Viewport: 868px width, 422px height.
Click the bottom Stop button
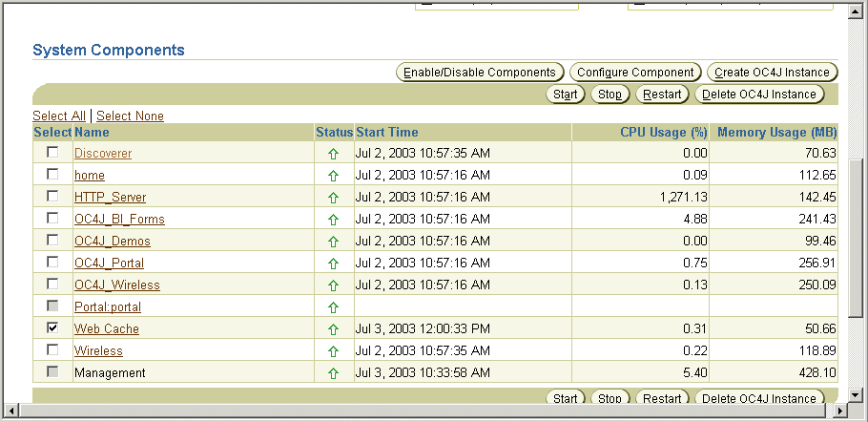(x=610, y=397)
